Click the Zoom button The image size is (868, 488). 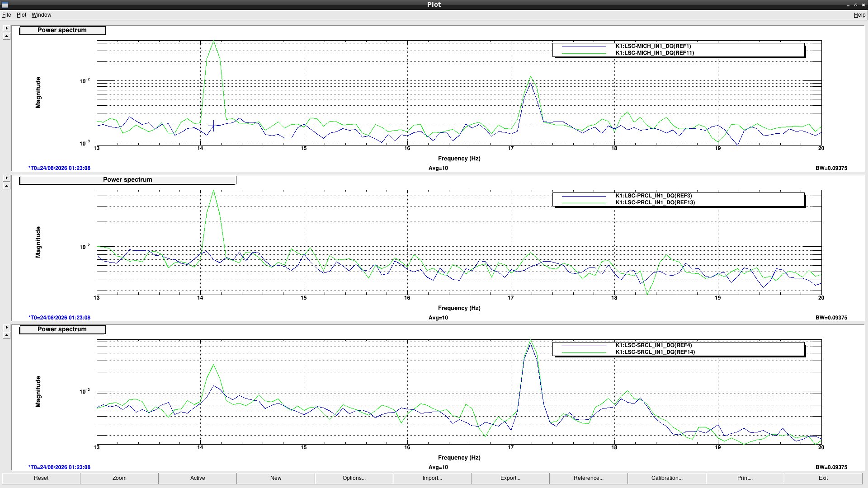[119, 478]
